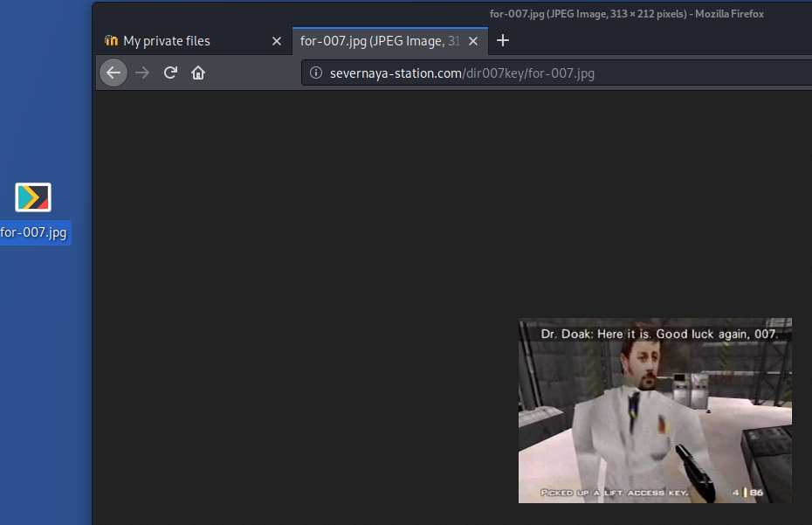Click the address bar URL field
This screenshot has height=525, width=812.
tap(557, 73)
